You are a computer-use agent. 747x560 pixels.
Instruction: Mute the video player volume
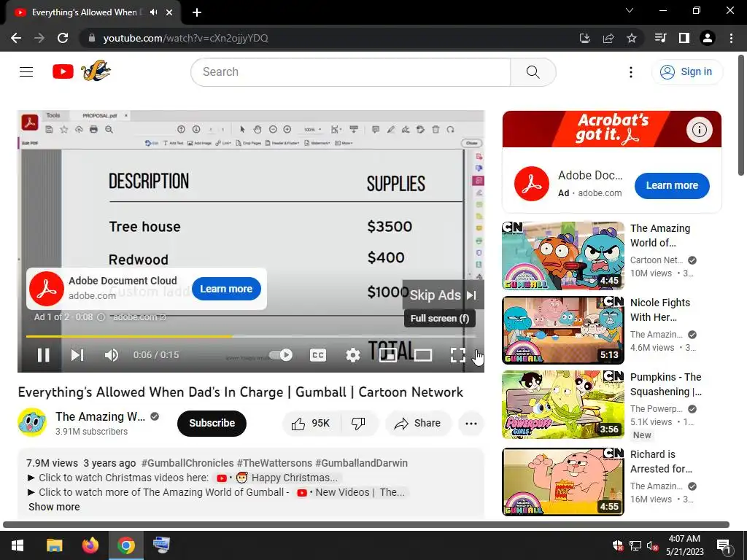[x=111, y=355]
